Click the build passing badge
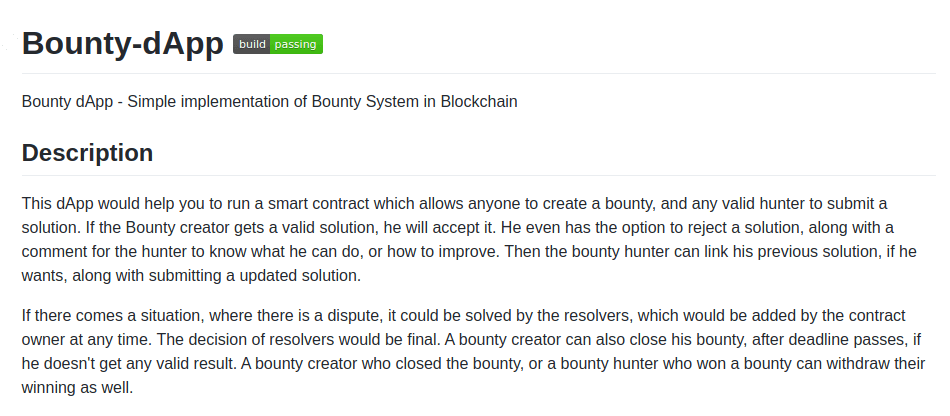950x416 pixels. pos(278,44)
